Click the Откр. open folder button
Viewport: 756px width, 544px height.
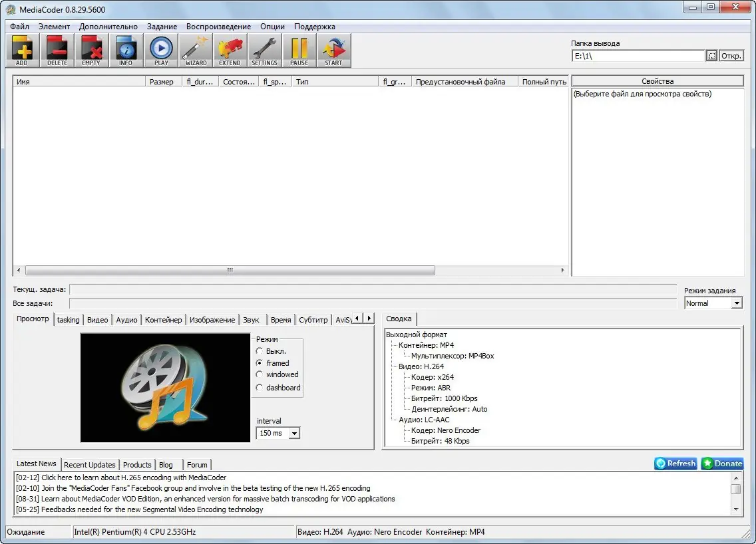[731, 56]
